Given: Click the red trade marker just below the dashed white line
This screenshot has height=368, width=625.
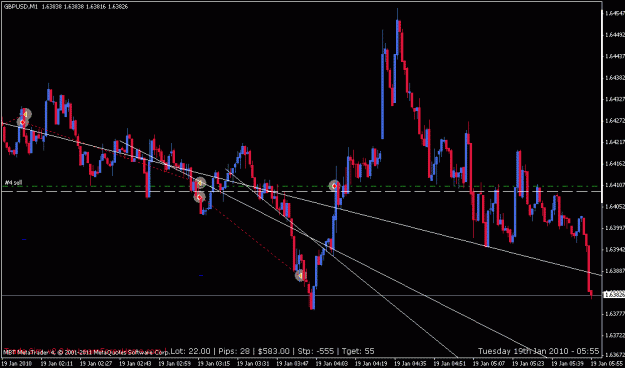Looking at the screenshot, I should (x=199, y=197).
